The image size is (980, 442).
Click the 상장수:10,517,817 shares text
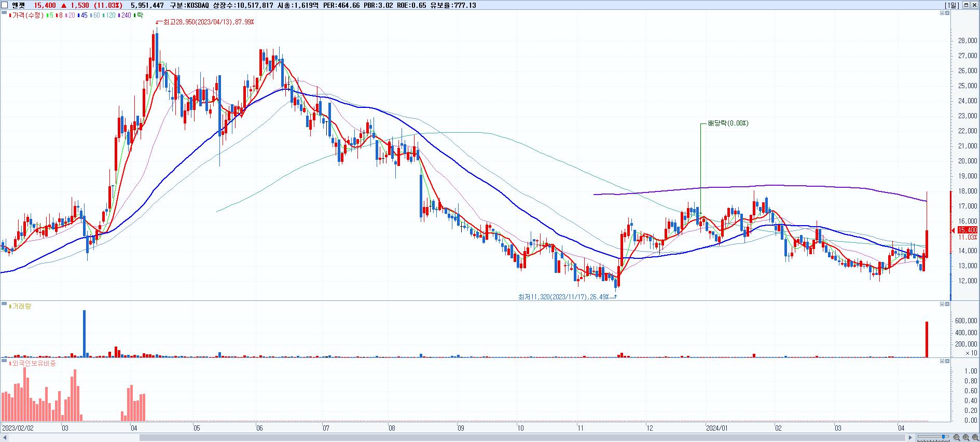tap(242, 5)
